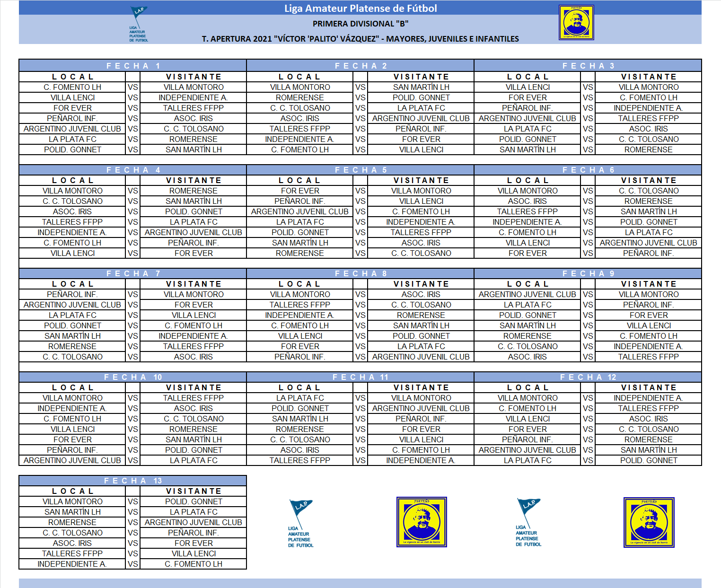Select 'ARGENTINO JUVENIL CLUB' in Fecha 8

(x=421, y=357)
